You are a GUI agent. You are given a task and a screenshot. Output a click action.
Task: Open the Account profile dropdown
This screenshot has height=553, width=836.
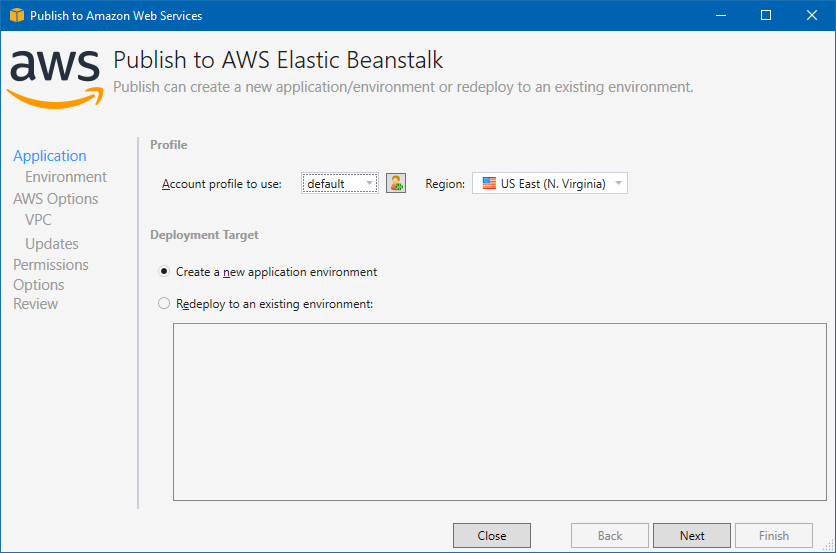click(340, 183)
